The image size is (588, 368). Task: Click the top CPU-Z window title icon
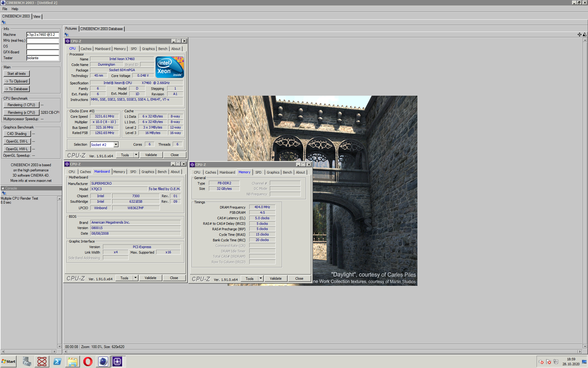(68, 41)
